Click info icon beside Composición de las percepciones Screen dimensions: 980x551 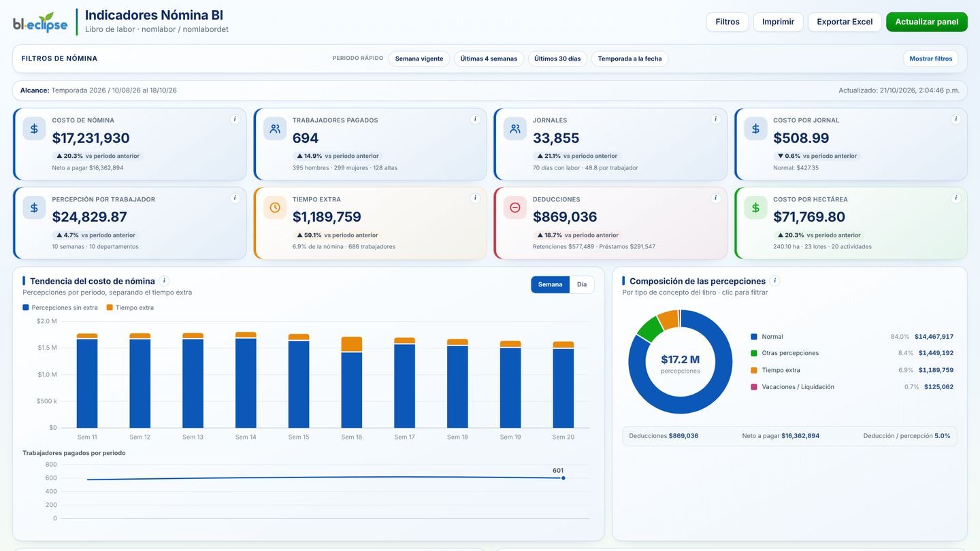[775, 280]
